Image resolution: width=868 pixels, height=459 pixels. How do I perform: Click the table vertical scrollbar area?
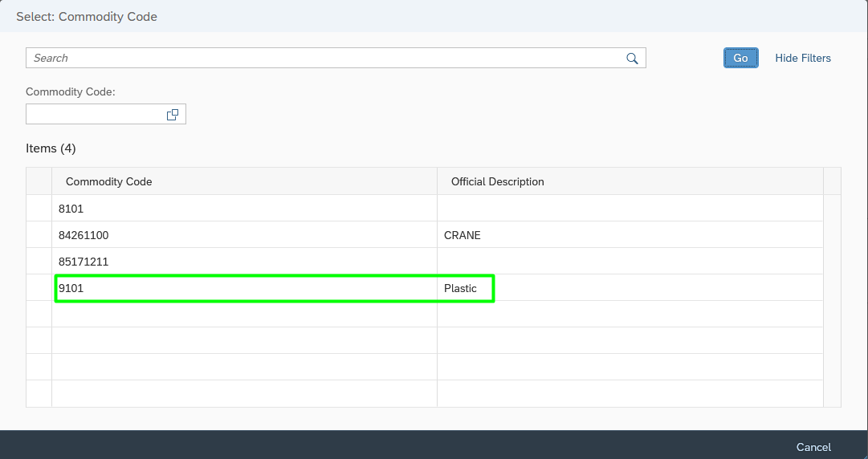coord(832,301)
